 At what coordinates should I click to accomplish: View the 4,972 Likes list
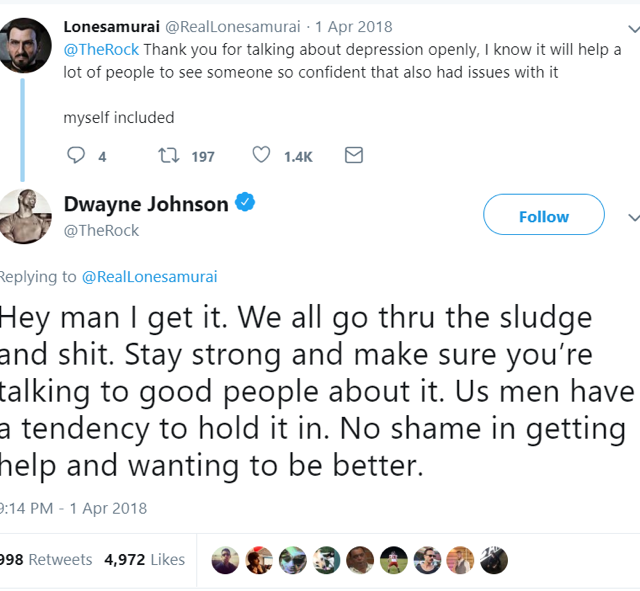click(144, 560)
